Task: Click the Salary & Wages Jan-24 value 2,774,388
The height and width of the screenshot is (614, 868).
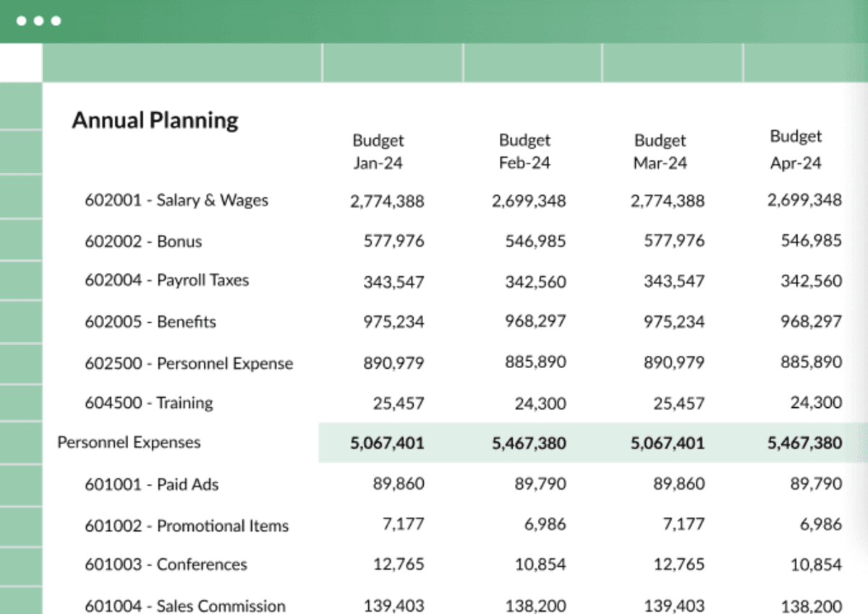Action: click(x=387, y=201)
